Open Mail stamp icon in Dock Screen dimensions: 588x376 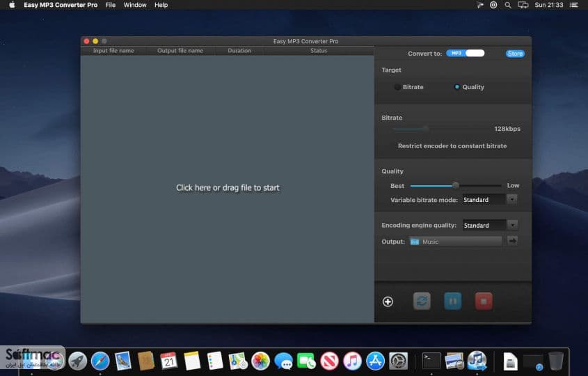click(123, 361)
